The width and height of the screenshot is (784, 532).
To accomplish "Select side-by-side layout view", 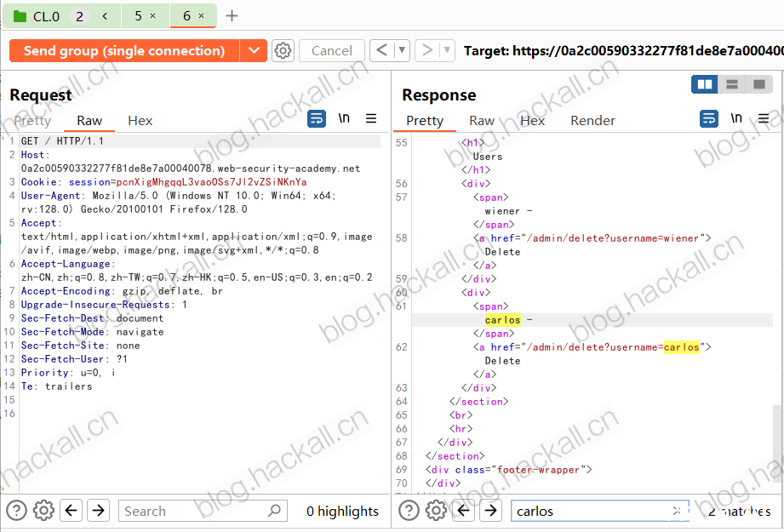I will point(705,84).
